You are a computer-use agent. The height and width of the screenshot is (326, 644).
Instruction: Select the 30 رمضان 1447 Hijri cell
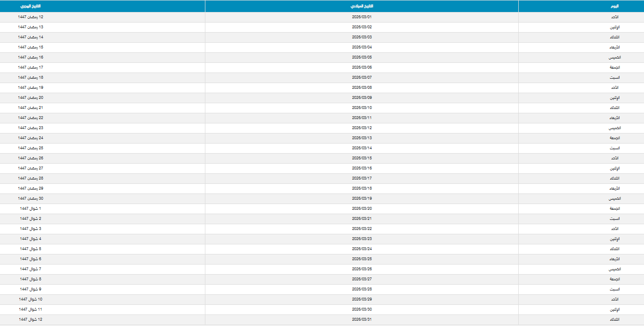click(x=31, y=198)
